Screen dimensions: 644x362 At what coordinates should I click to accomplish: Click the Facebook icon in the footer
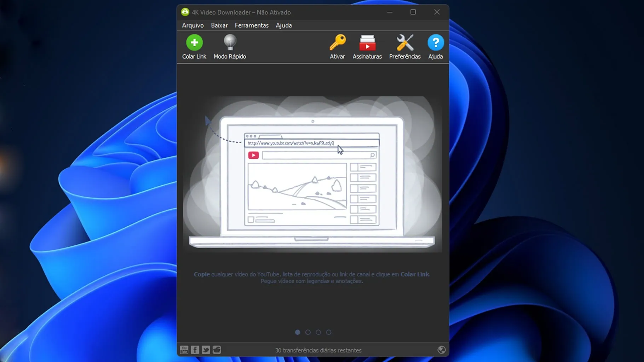195,350
